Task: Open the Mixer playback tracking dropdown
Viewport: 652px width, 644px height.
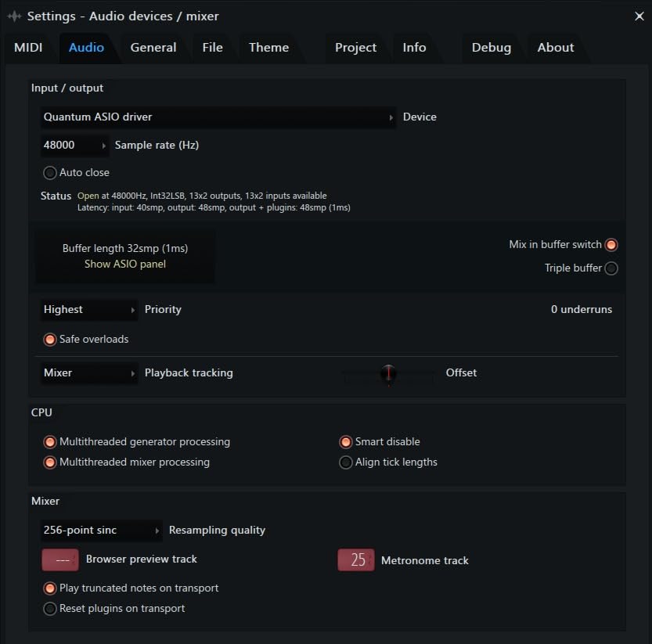Action: pos(89,372)
